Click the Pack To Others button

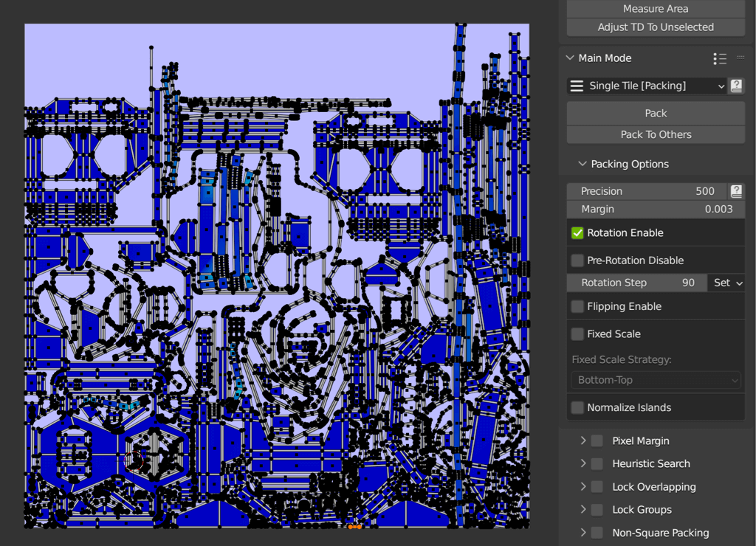click(656, 134)
